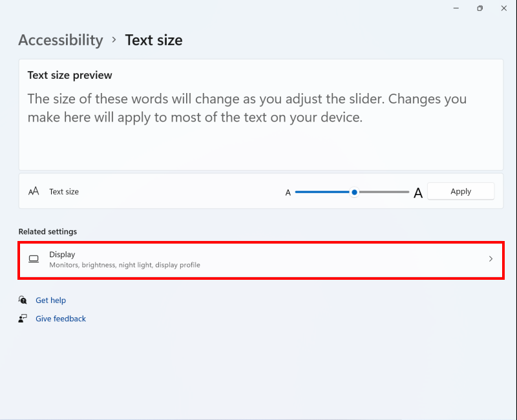
Task: Open the Get help link
Action: (50, 300)
